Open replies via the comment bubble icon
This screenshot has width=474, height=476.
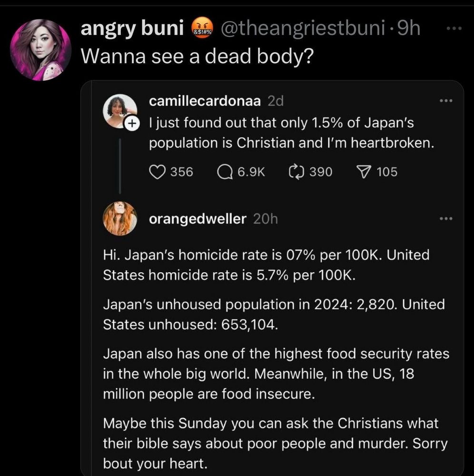pos(224,171)
